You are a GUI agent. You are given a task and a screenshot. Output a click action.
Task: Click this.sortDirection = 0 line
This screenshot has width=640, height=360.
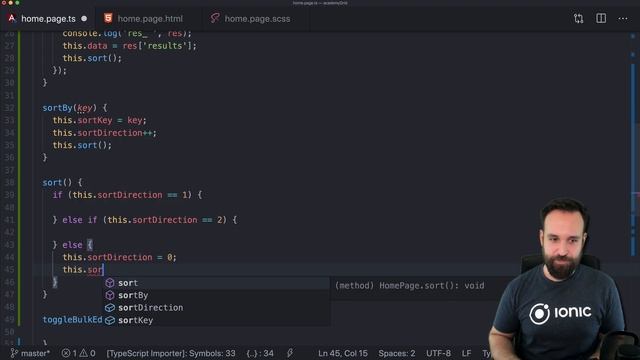(x=119, y=257)
